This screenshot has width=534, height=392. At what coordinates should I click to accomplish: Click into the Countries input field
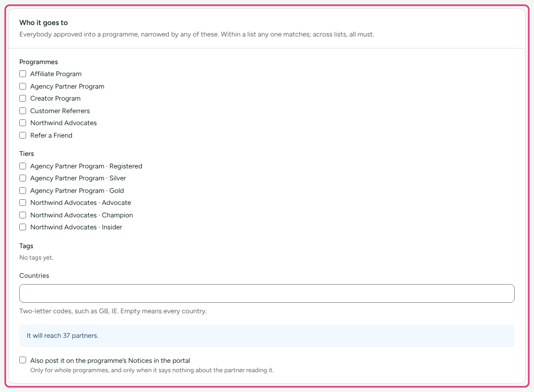267,293
